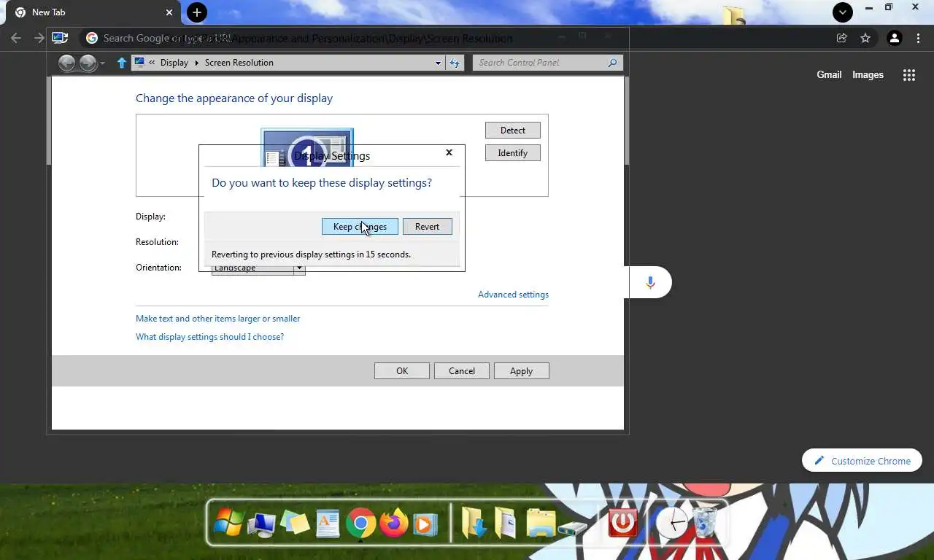Viewport: 934px width, 560px height.
Task: Launch WordPad from the dock
Action: click(328, 524)
